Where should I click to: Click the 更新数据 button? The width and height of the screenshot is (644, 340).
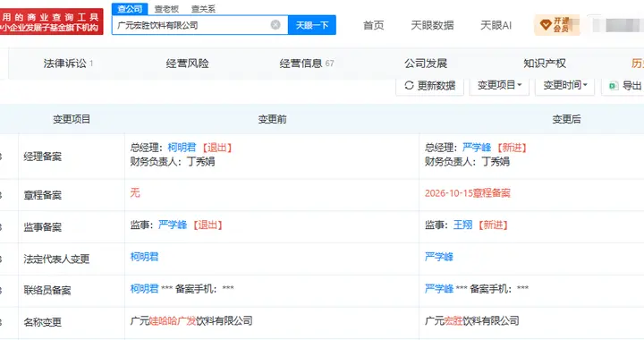pyautogui.click(x=429, y=85)
